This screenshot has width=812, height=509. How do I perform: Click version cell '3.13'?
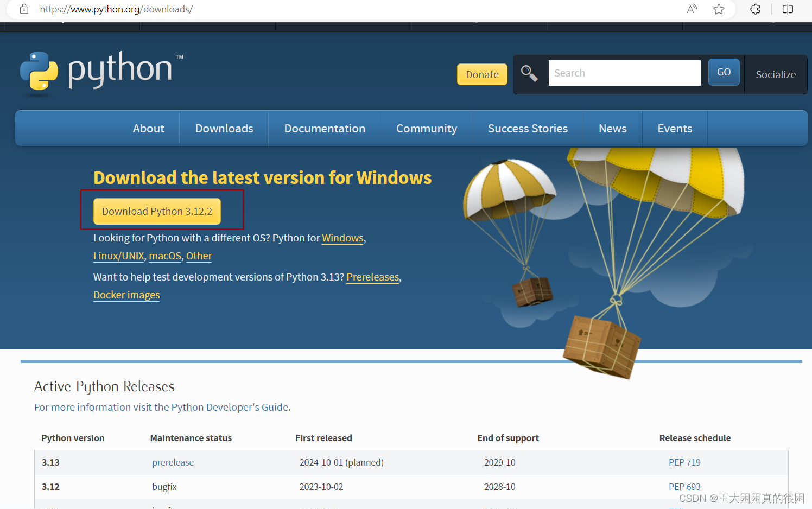[x=50, y=462]
